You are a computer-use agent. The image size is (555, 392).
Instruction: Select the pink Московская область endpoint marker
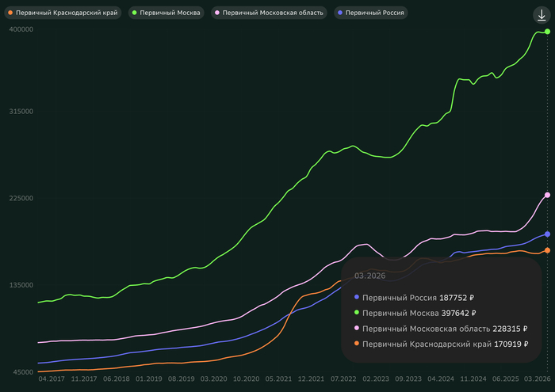547,195
